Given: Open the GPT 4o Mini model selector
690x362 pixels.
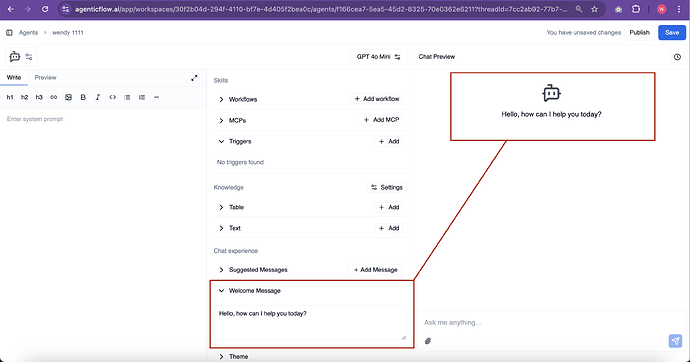Looking at the screenshot, I should 378,57.
